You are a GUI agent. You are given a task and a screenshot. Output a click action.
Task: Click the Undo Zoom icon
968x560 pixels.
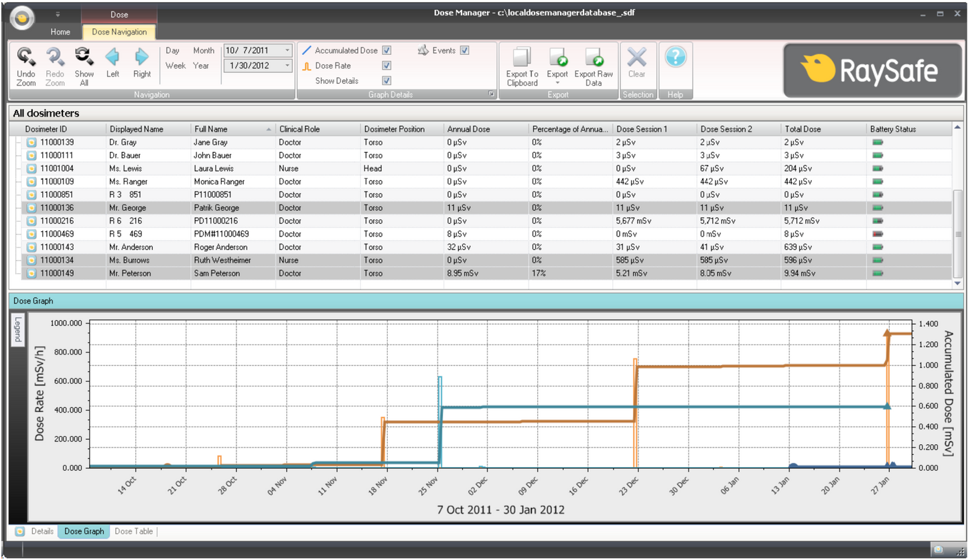(x=27, y=64)
